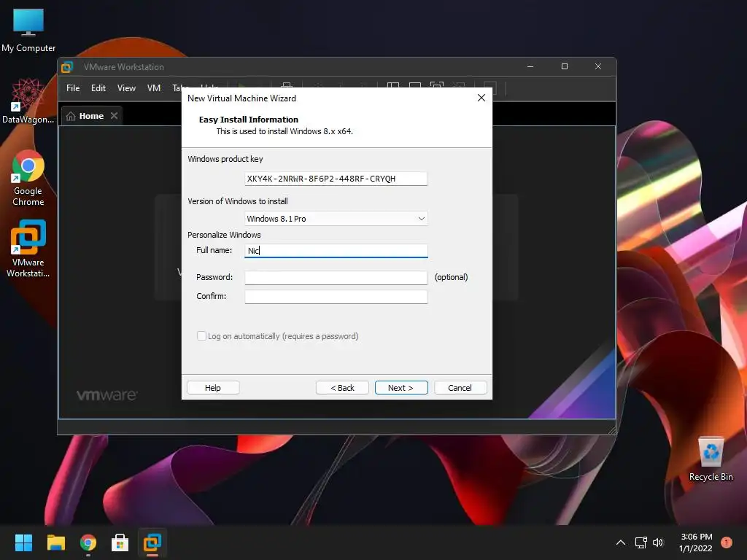This screenshot has height=560, width=747.
Task: Click the Home tab house icon
Action: point(71,116)
